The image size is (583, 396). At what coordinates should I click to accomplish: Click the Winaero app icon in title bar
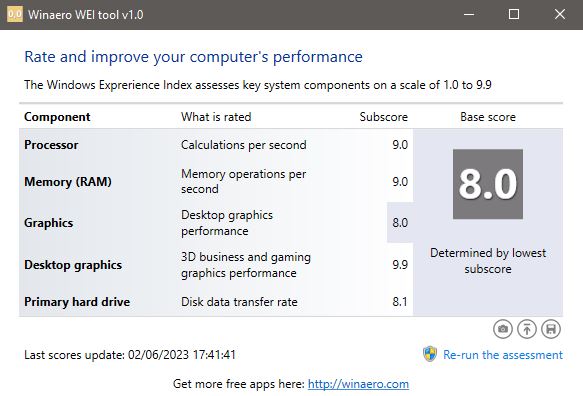click(15, 15)
